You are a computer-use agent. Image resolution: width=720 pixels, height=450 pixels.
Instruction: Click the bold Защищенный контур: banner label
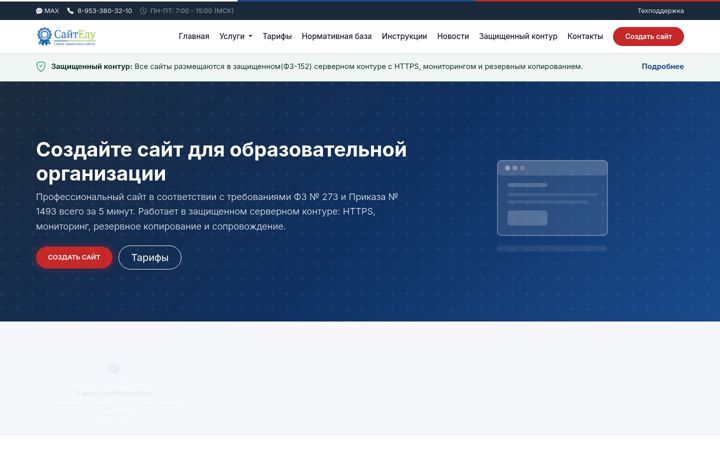coord(91,67)
